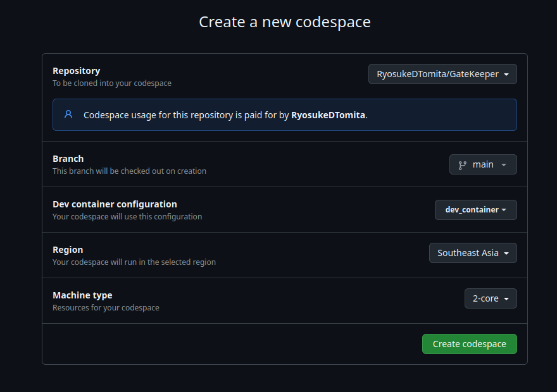
Task: Click the dropdown arrow beside 2-core
Action: tap(505, 298)
